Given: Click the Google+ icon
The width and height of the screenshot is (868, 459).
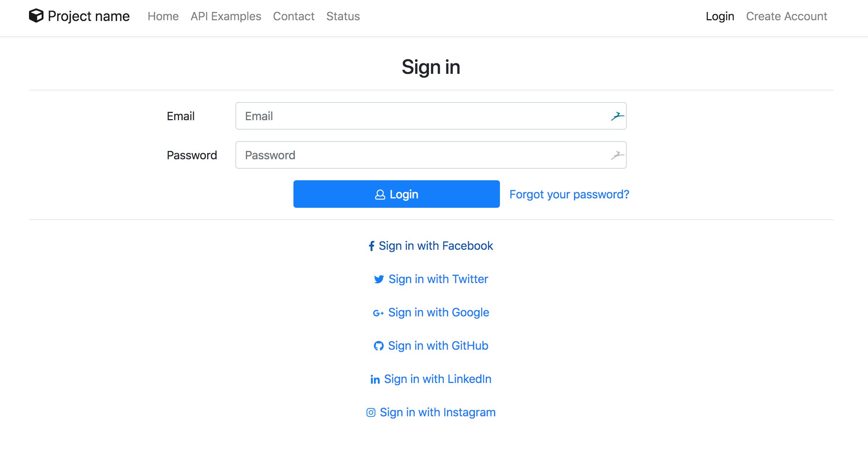Looking at the screenshot, I should tap(378, 313).
